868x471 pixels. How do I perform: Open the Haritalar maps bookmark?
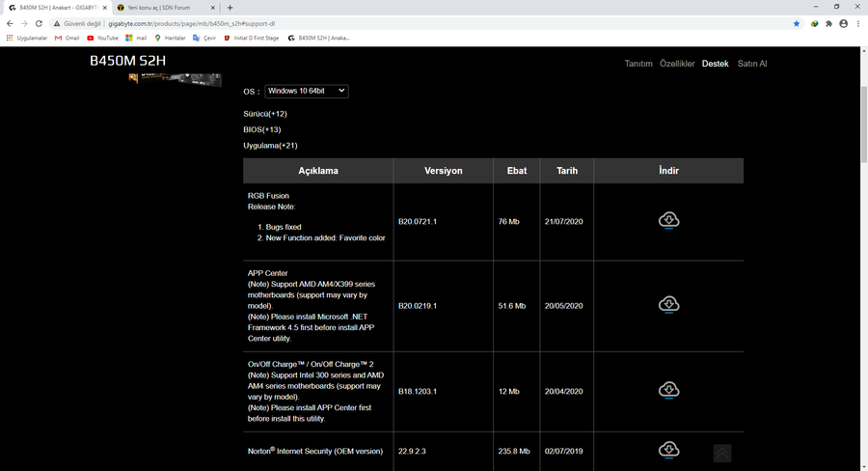pyautogui.click(x=170, y=38)
